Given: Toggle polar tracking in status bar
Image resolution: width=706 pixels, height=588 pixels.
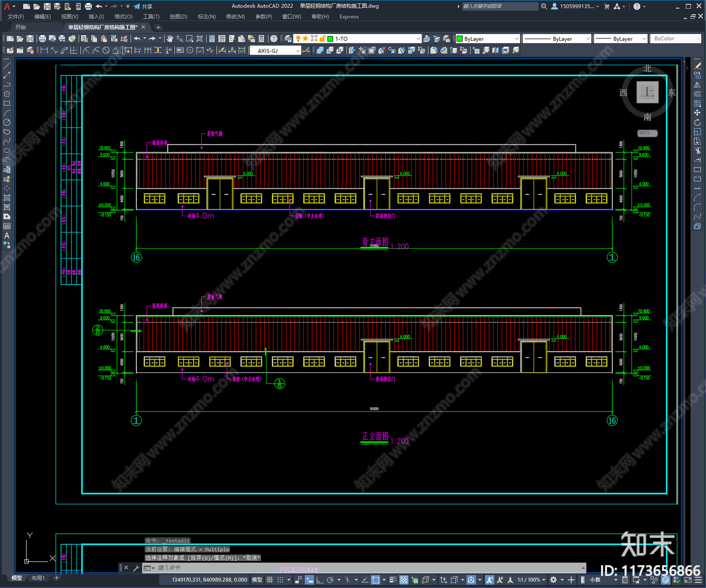Looking at the screenshot, I should [x=330, y=580].
